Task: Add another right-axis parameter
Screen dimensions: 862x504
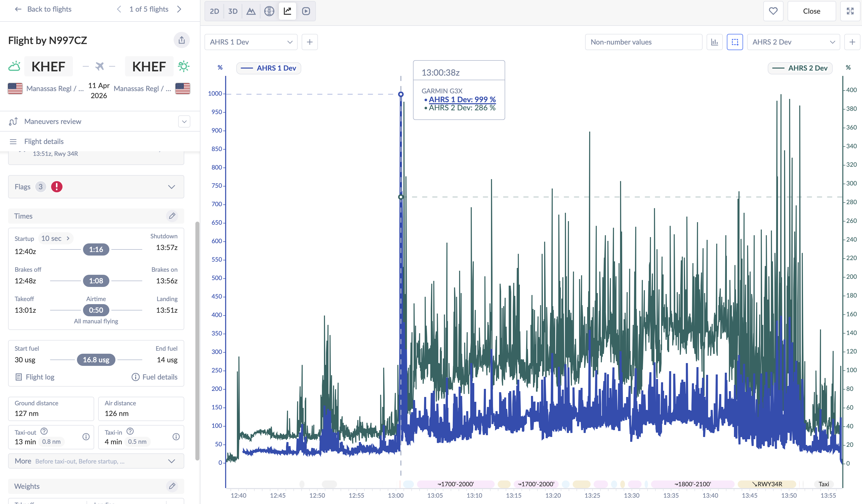Action: [852, 42]
